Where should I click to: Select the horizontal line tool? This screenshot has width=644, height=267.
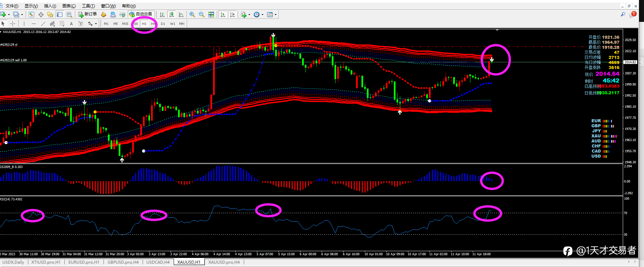(x=33, y=24)
